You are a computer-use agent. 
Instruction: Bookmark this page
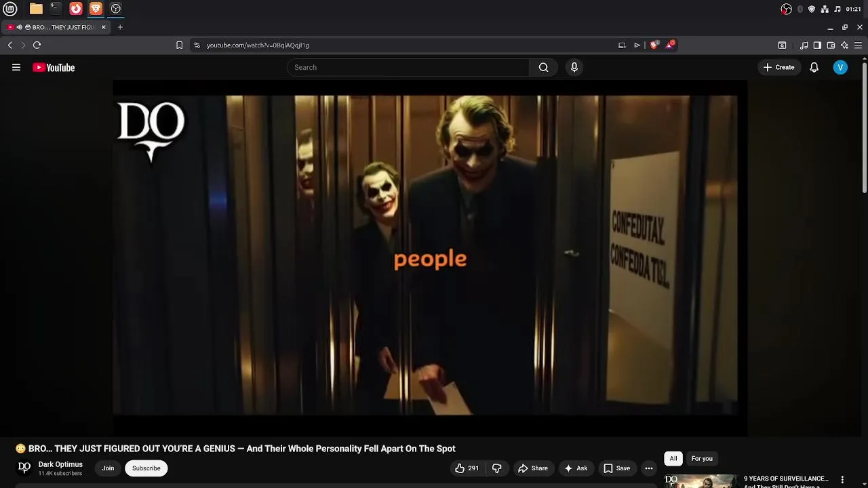[x=179, y=45]
